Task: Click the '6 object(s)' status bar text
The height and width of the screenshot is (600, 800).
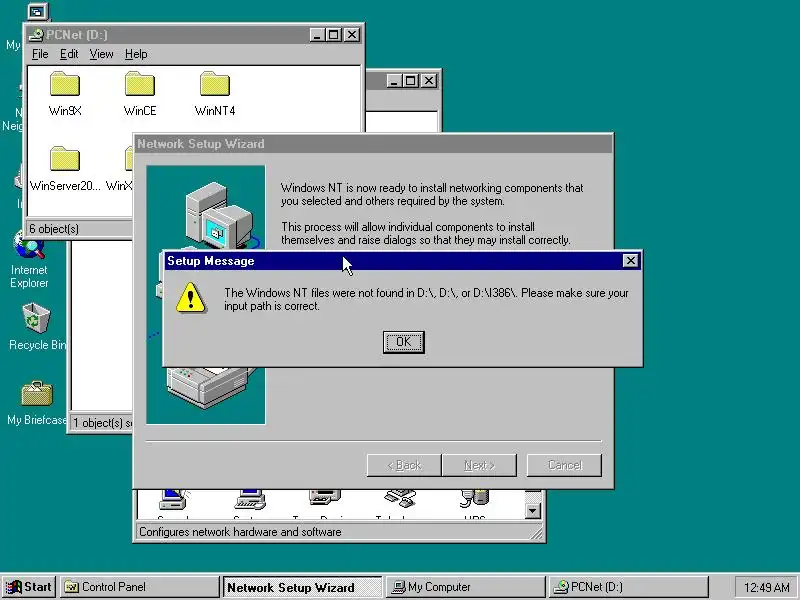Action: point(54,229)
